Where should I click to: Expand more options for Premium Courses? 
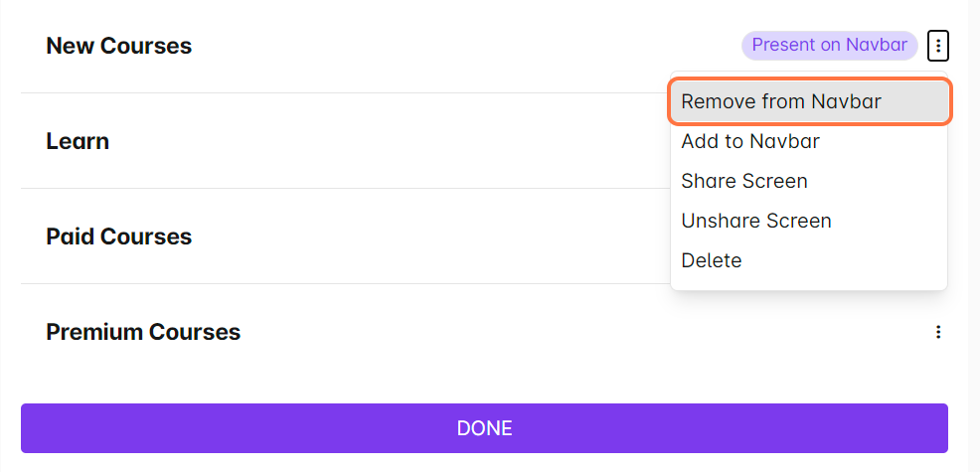point(937,332)
